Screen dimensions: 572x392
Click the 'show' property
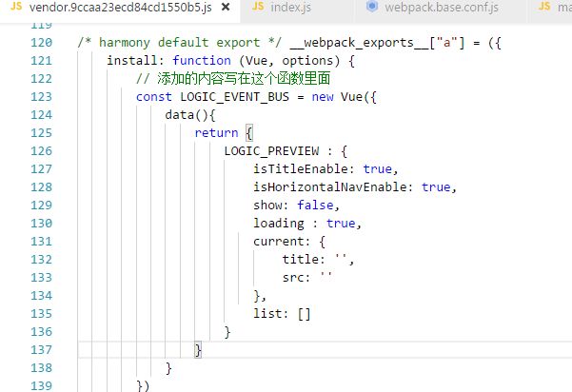click(x=267, y=206)
